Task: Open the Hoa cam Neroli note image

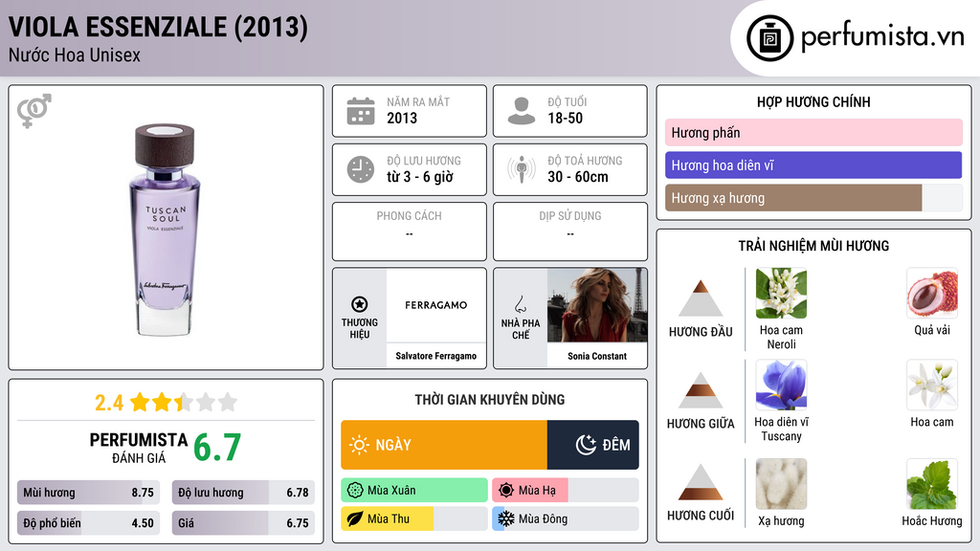Action: (x=781, y=294)
